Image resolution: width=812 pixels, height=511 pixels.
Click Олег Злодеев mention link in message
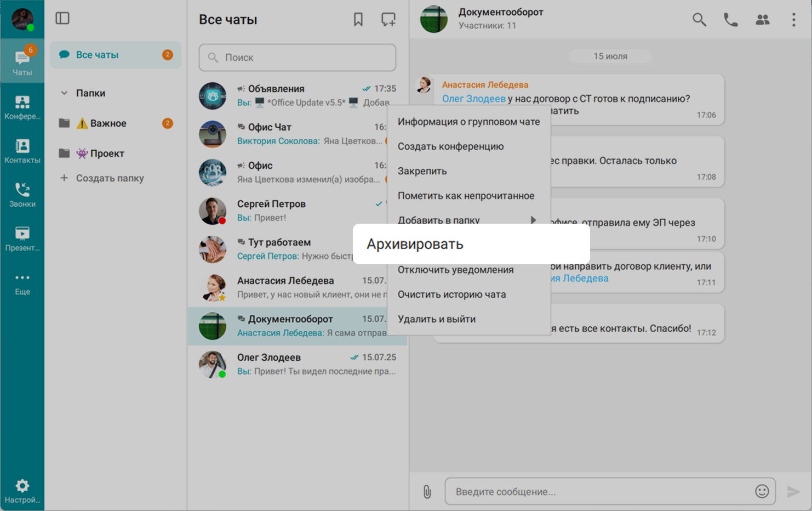(473, 99)
